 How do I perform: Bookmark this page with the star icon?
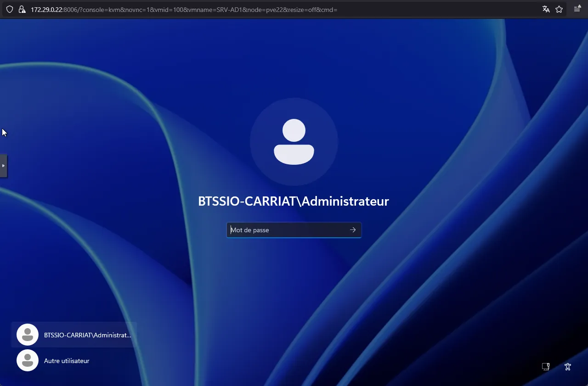tap(559, 9)
